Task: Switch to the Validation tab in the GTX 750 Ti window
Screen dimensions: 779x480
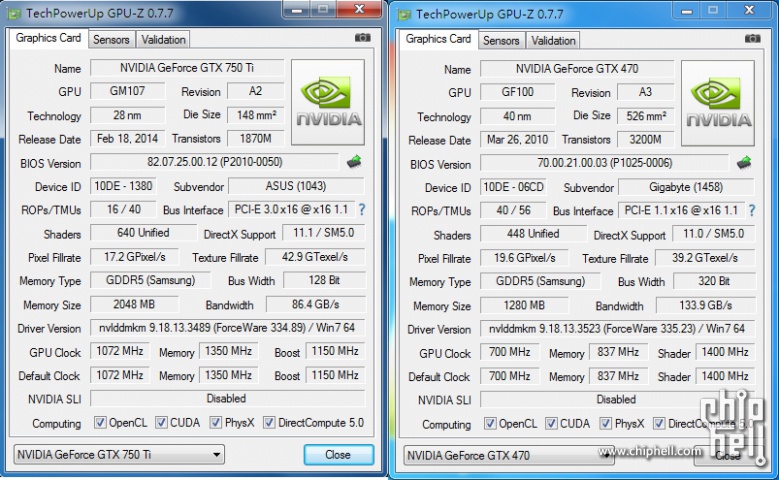Action: (163, 40)
